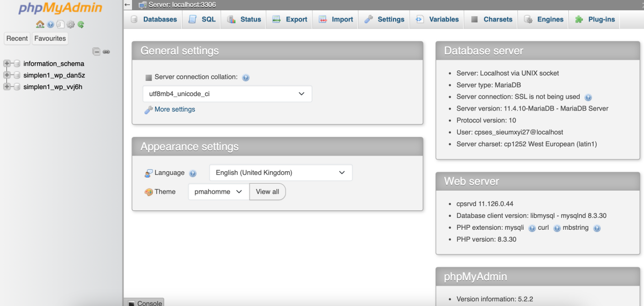Click text 'cpsrvd 11.126.0.44'
The image size is (644, 306).
click(485, 204)
